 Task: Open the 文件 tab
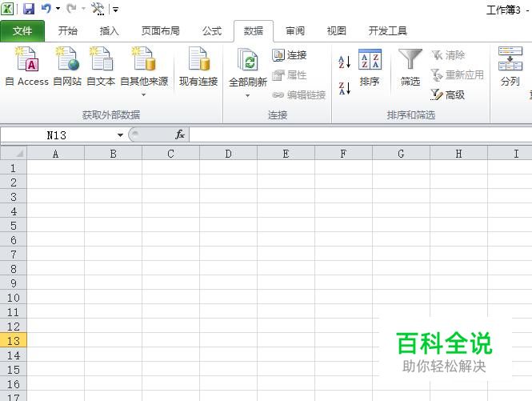tap(22, 31)
